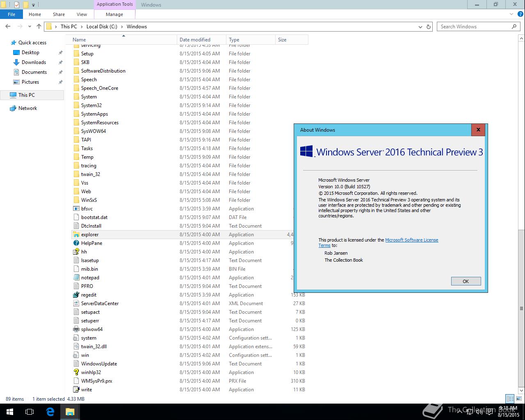525x420 pixels.
Task: Launch Microsoft Edge from taskbar
Action: click(50, 412)
